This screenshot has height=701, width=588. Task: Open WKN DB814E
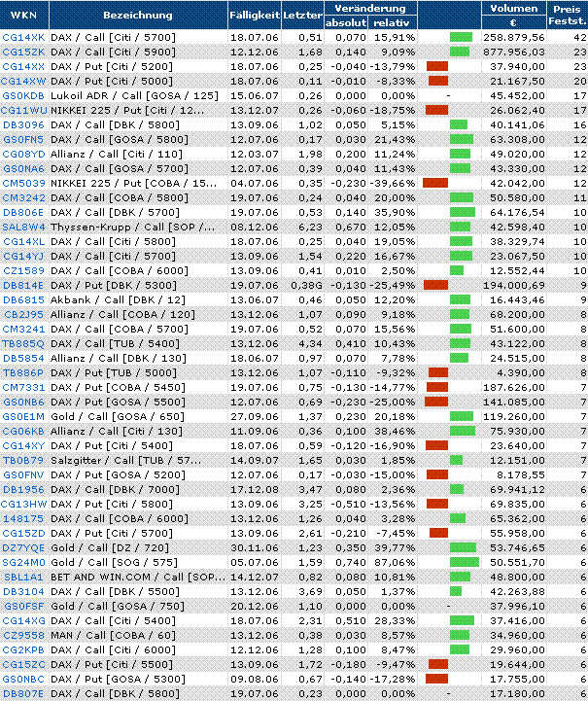point(23,285)
